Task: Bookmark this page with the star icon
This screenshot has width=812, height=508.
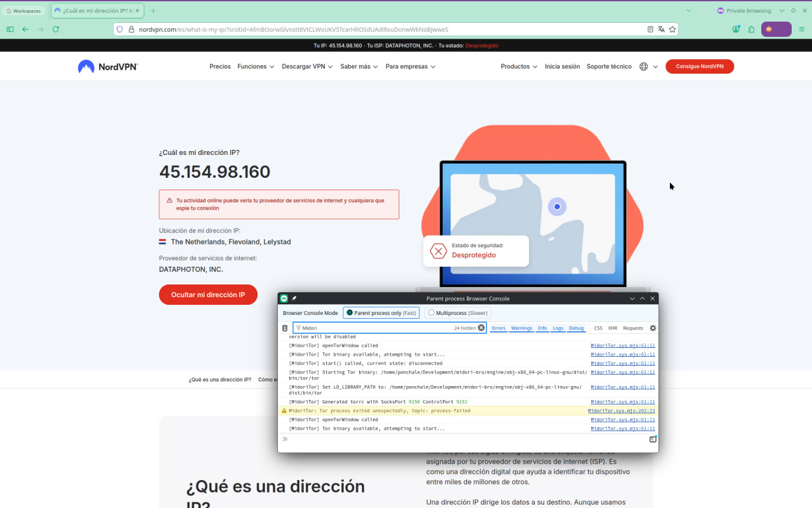Action: [x=672, y=29]
